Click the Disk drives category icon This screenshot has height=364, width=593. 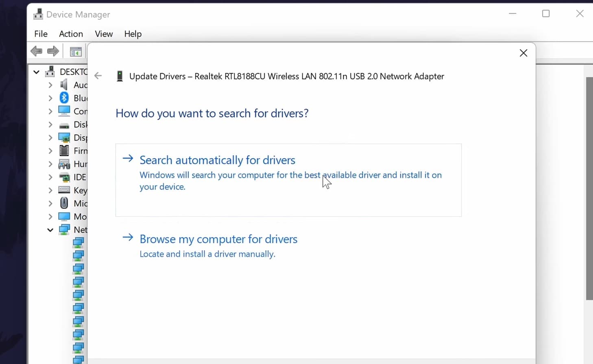[64, 125]
